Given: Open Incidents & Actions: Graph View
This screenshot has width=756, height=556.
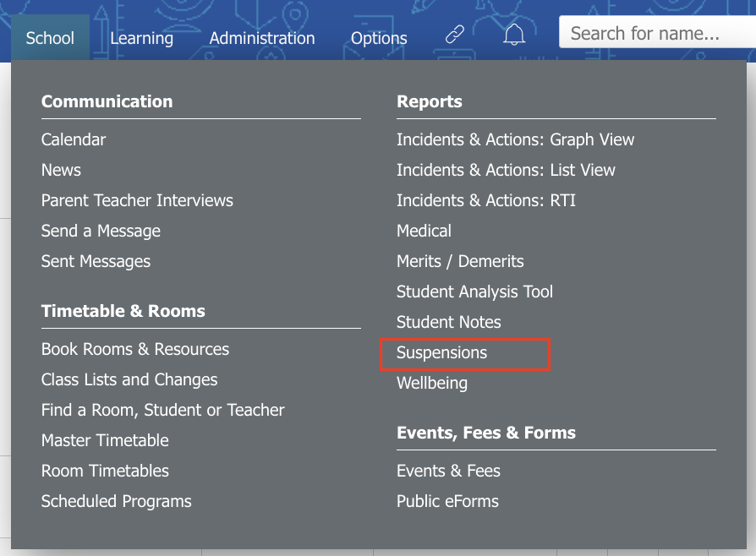Looking at the screenshot, I should tap(515, 139).
